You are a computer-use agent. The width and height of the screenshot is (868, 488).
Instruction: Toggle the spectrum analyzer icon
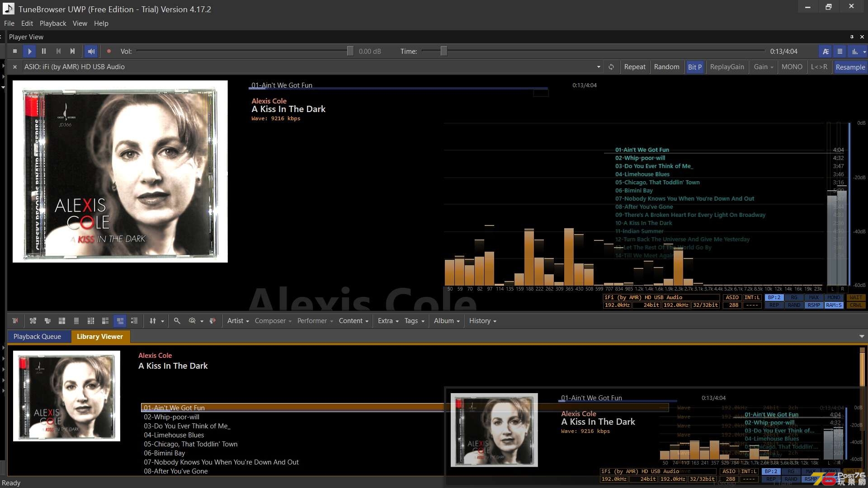point(854,52)
